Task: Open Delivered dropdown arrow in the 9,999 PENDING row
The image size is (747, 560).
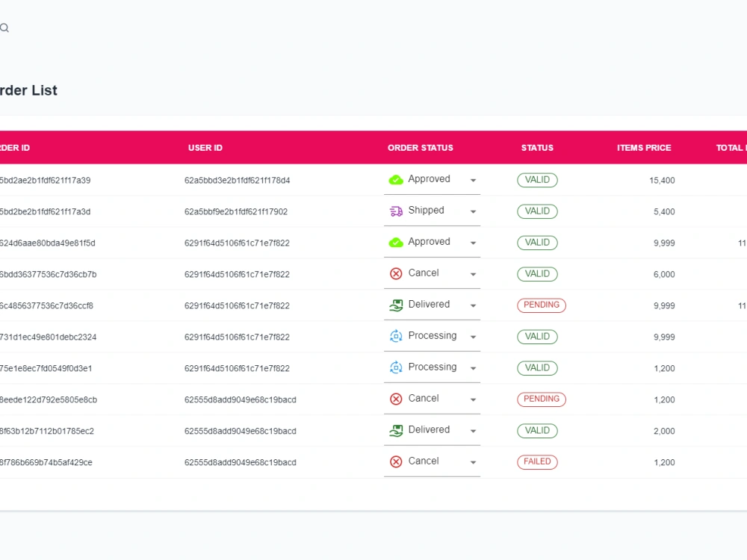Action: tap(473, 305)
